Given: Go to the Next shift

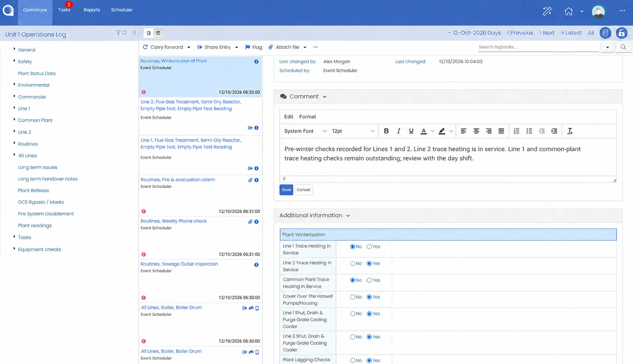Looking at the screenshot, I should coord(547,33).
